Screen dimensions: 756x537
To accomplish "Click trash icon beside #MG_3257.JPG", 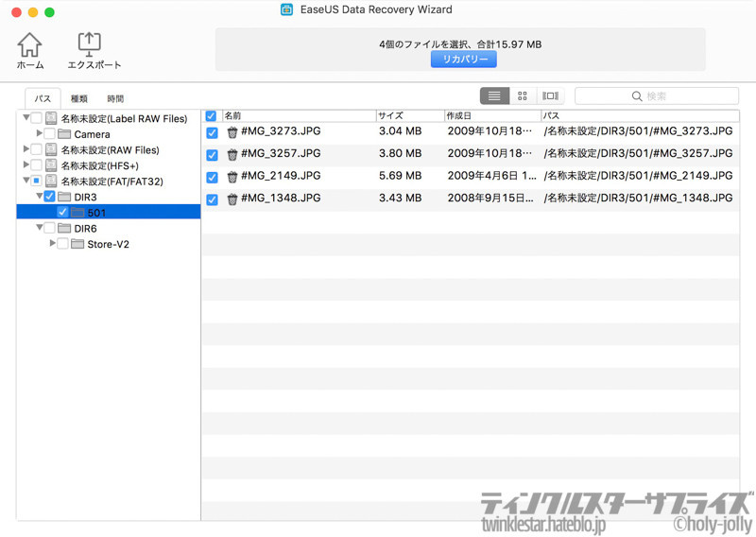I will click(x=232, y=154).
